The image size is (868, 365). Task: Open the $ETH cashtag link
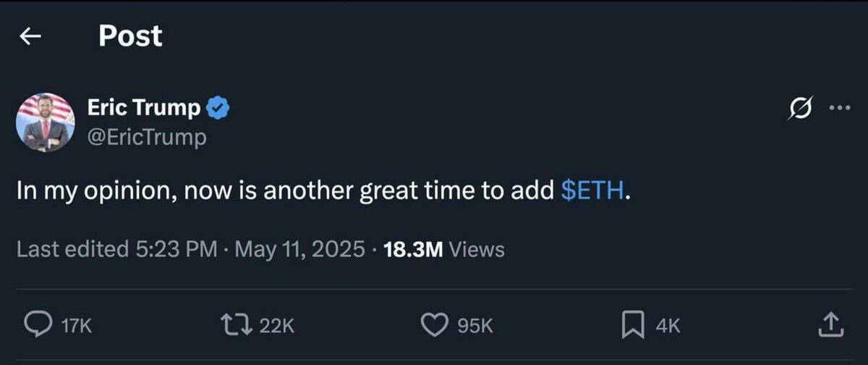[x=590, y=193]
